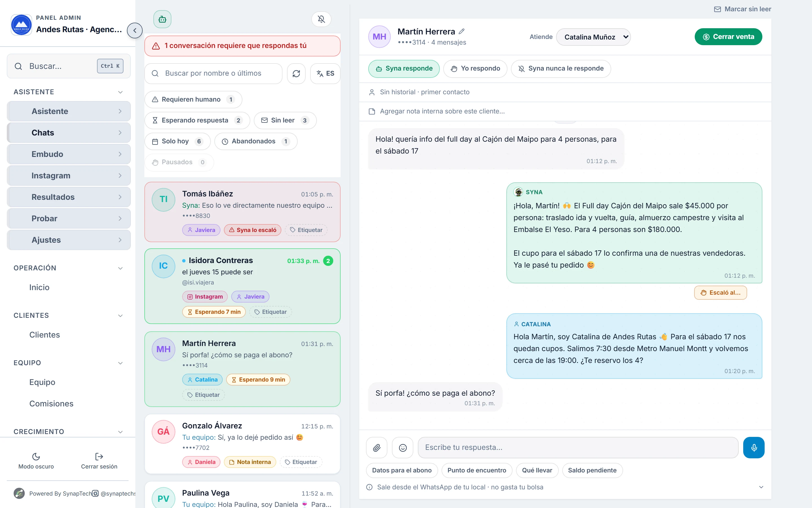812x508 pixels.
Task: Open Chats in the sidebar
Action: click(69, 133)
